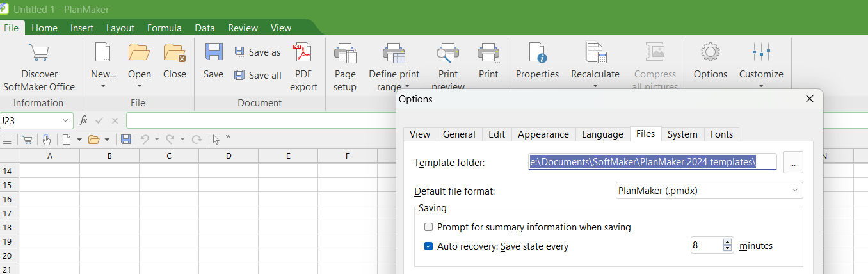
Task: Expand the New... dropdown arrow in ribbon
Action: (102, 86)
